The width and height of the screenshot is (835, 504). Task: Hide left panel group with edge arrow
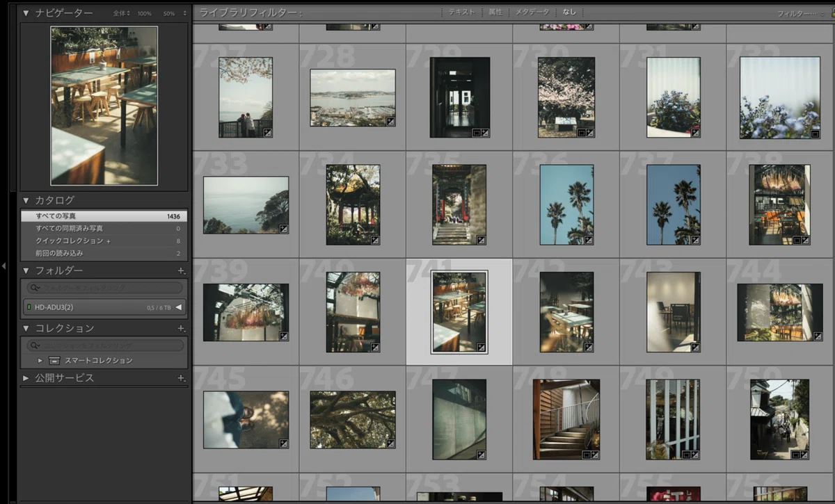point(4,266)
